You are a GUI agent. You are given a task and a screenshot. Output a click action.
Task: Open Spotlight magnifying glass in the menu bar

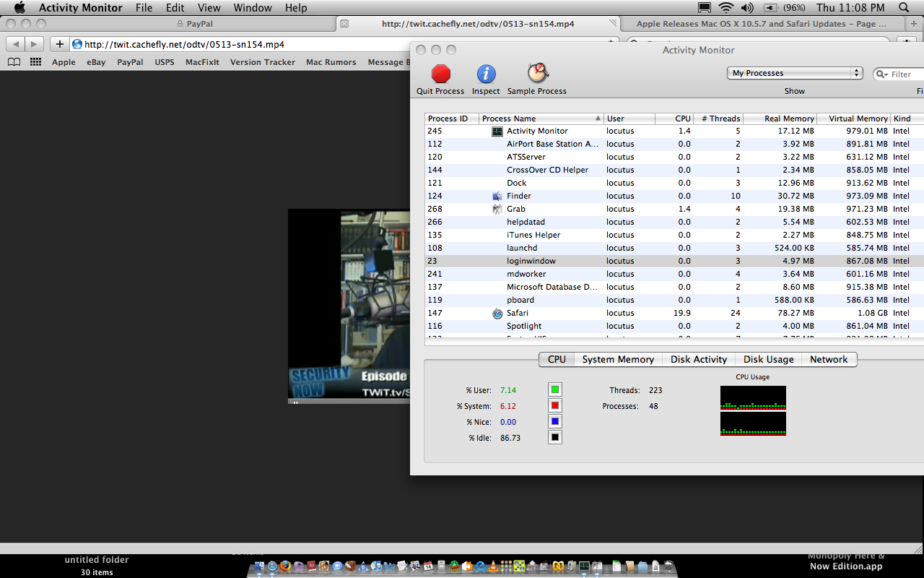(x=904, y=8)
